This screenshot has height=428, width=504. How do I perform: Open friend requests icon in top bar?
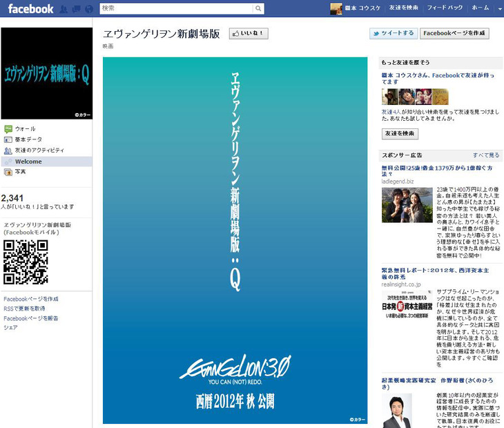pyautogui.click(x=64, y=9)
